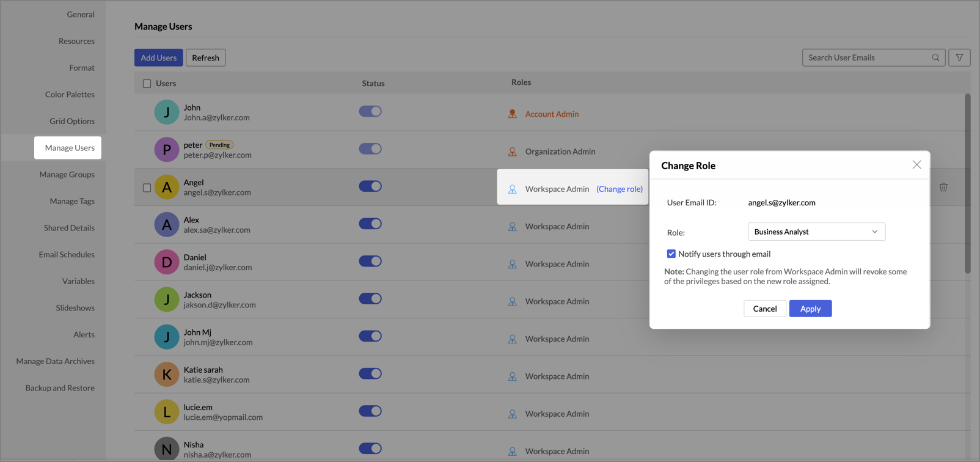The height and width of the screenshot is (462, 980).
Task: Click Workspace Admin role icon for John Mj
Action: click(513, 339)
